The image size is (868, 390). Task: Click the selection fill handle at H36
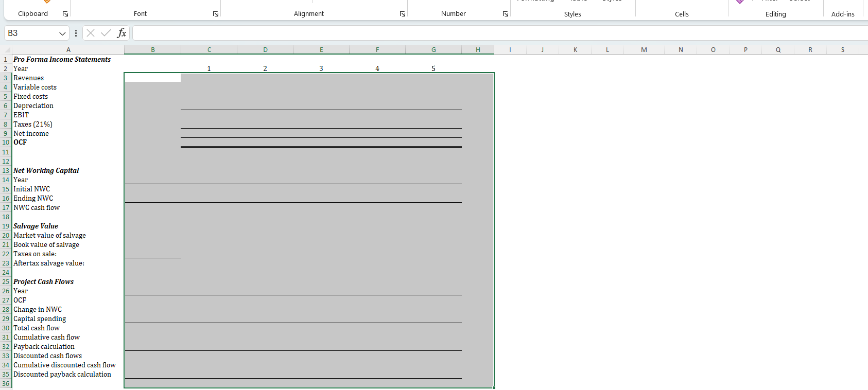tap(494, 387)
